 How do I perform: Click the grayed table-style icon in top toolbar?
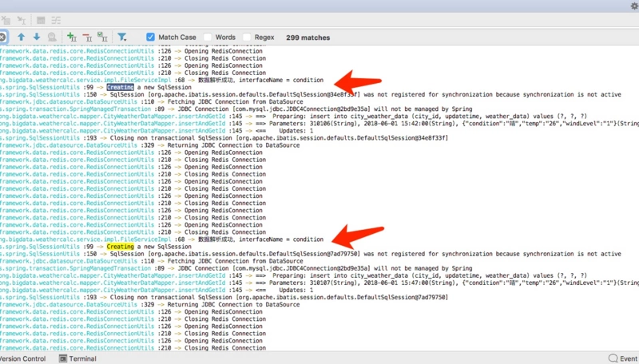coord(41,20)
